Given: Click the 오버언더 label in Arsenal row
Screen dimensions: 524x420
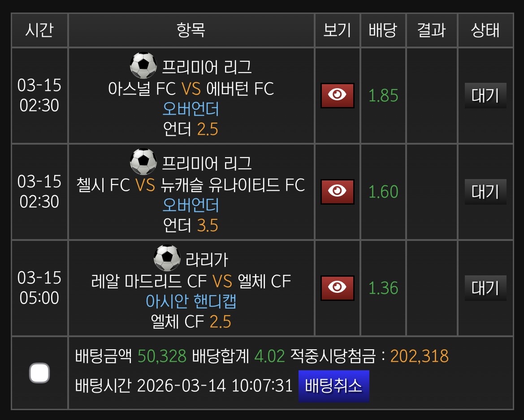Looking at the screenshot, I should pos(191,109).
